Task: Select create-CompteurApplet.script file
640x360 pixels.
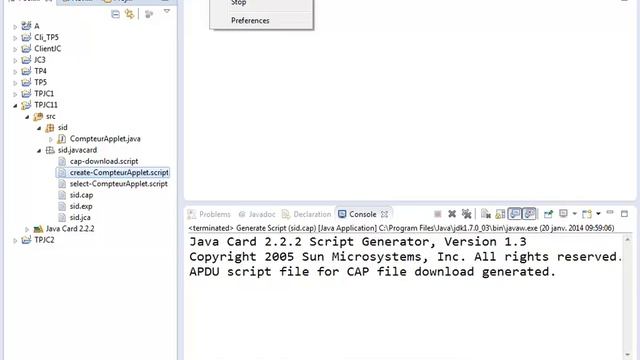Action: pos(119,173)
